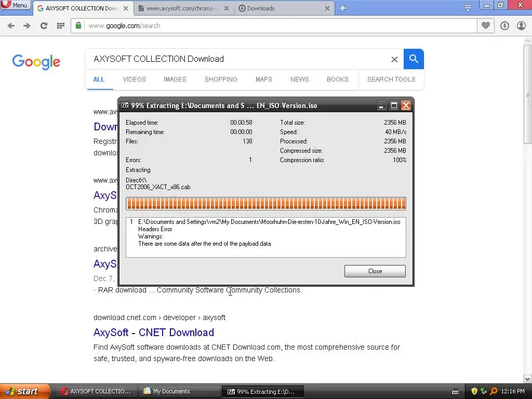
Task: Click the 'Headers Error' message text
Action: coord(155,229)
